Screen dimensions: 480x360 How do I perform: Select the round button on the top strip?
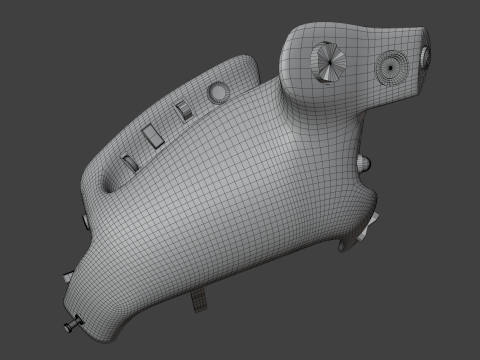click(x=219, y=92)
